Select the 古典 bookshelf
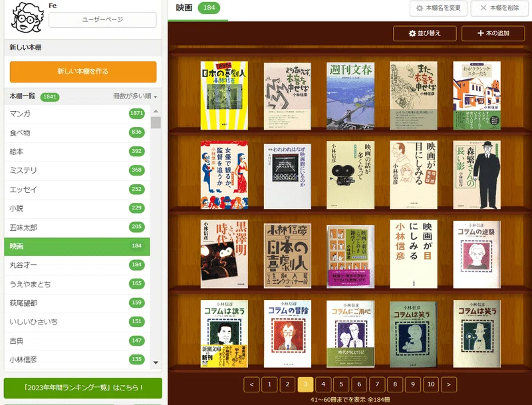The width and height of the screenshot is (532, 405). click(x=77, y=341)
